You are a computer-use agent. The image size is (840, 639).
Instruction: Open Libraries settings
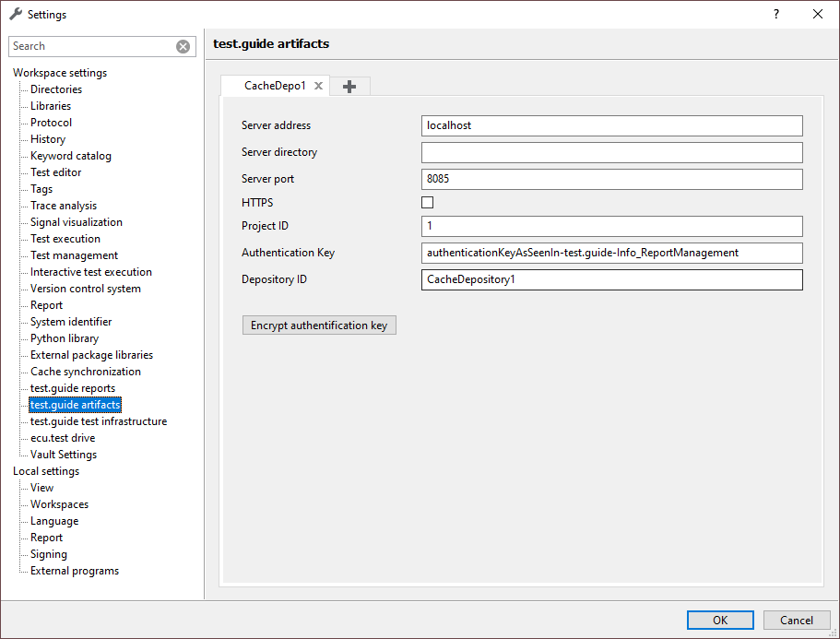click(x=51, y=106)
